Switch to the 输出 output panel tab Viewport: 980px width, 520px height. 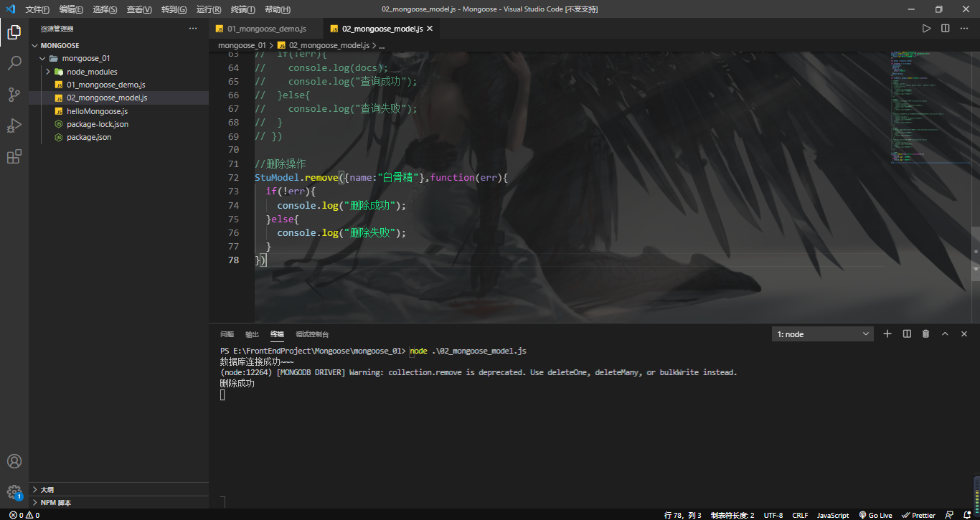[252, 334]
